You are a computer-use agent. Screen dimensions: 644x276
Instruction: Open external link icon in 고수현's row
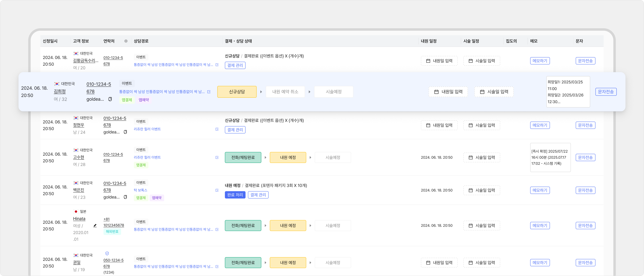click(x=217, y=158)
